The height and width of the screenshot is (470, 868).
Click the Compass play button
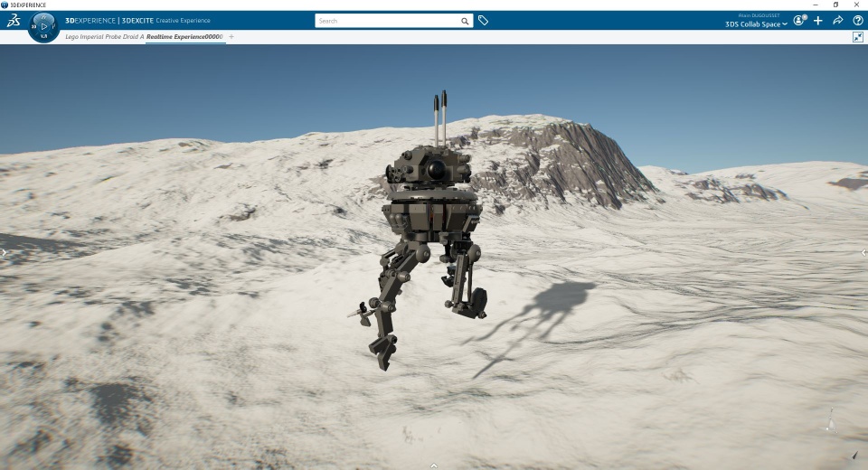point(44,26)
